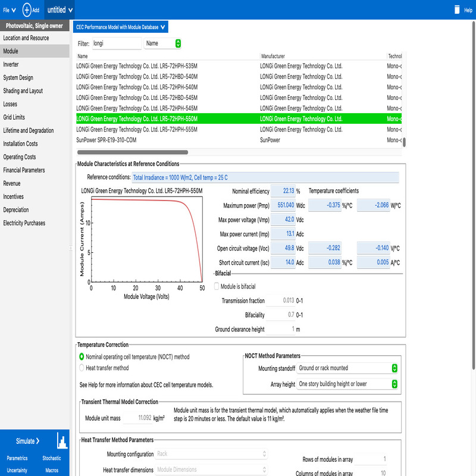Screen dimensions: 476x476
Task: Click the Reference conditions text field
Action: click(265, 177)
